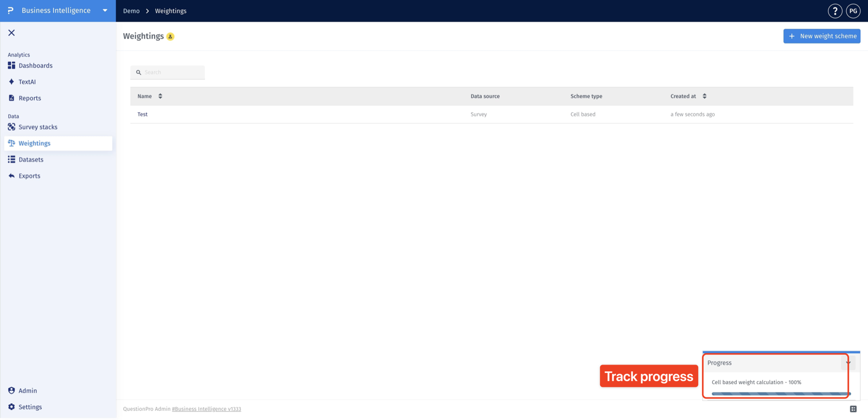Click Cell based scheme type cell
This screenshot has width=868, height=420.
(583, 114)
